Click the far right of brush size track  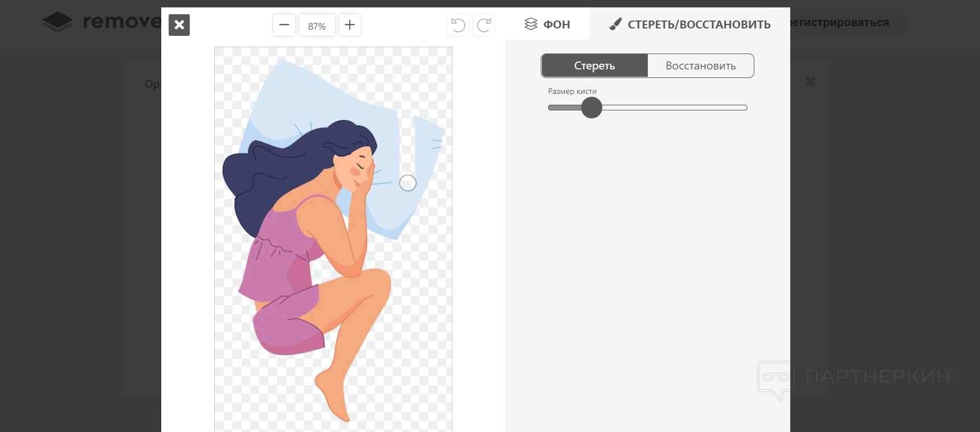pyautogui.click(x=742, y=108)
